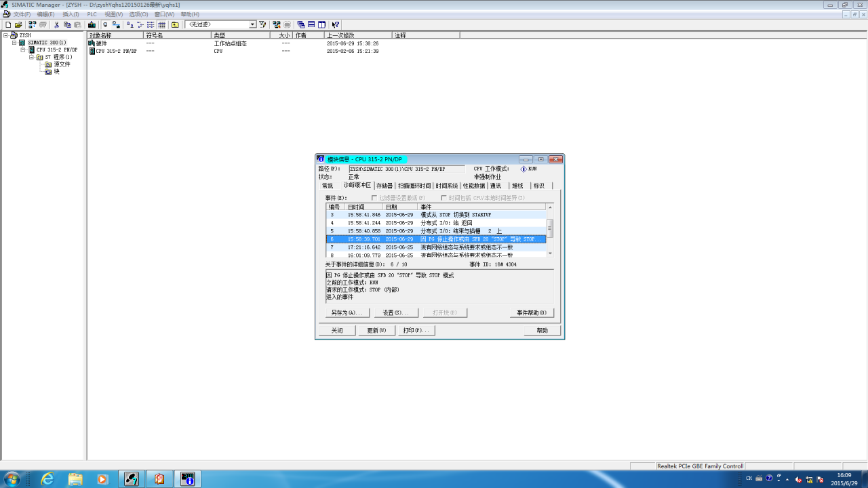The image size is (868, 488).
Task: Click the Online view toolbar icon
Action: pyautogui.click(x=116, y=24)
